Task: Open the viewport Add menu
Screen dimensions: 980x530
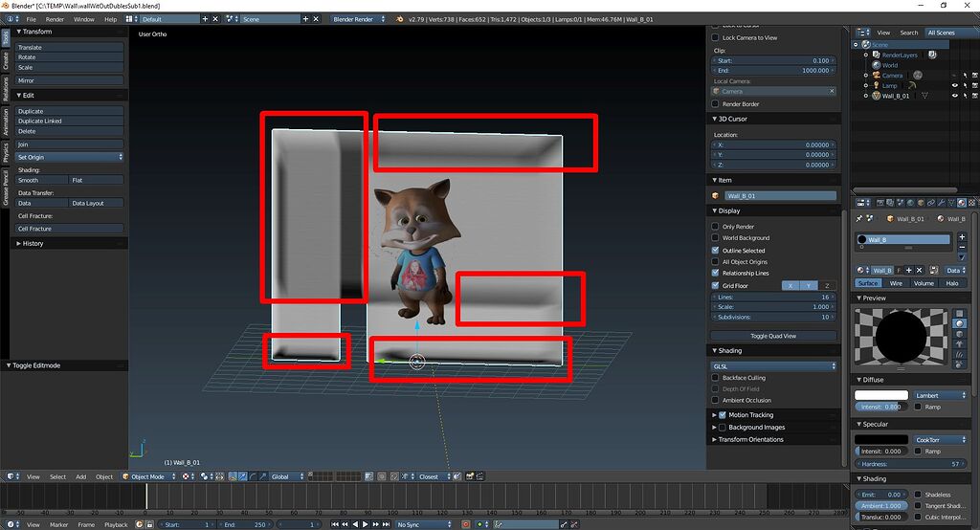Action: pyautogui.click(x=80, y=476)
